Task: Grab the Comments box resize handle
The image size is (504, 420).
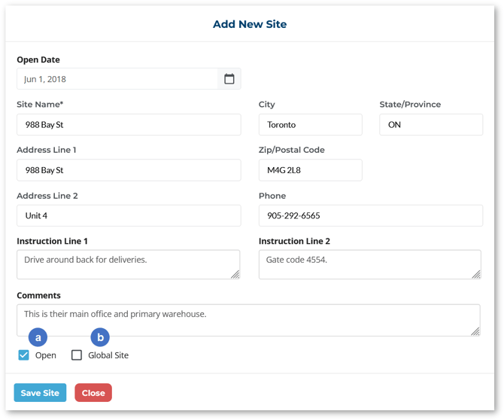Action: [x=475, y=331]
